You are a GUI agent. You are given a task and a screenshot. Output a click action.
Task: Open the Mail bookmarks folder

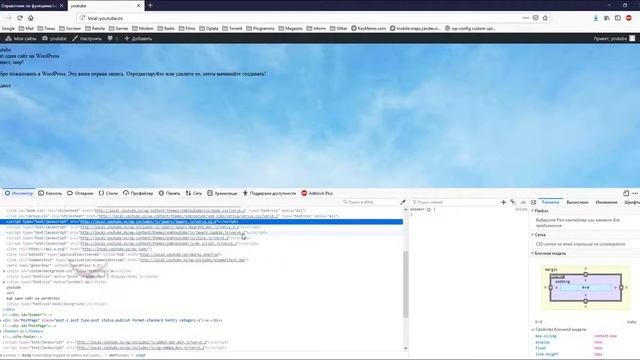point(26,29)
